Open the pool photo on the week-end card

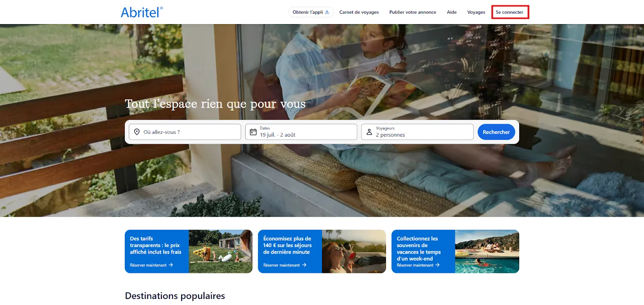pos(487,252)
